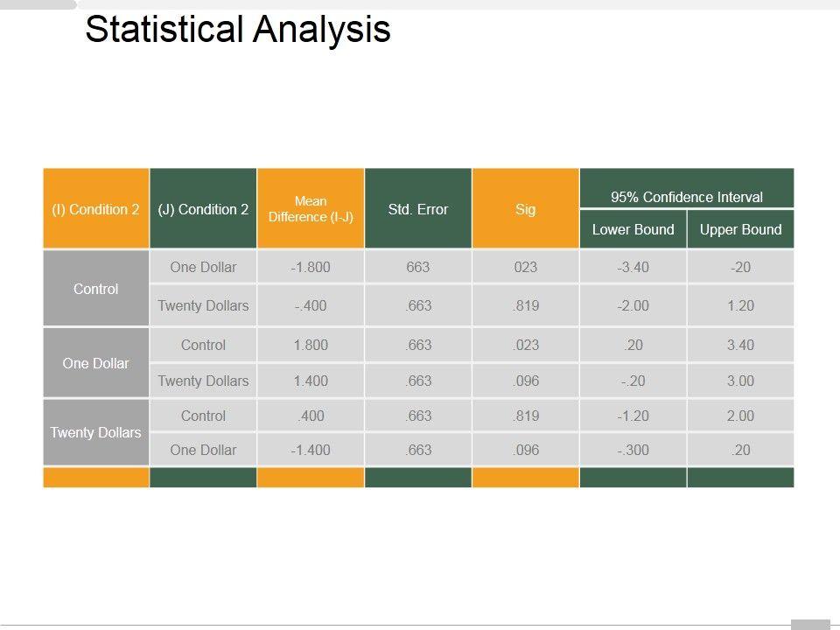Click the 1.20 upper bound cell
840x630 pixels.
click(740, 305)
